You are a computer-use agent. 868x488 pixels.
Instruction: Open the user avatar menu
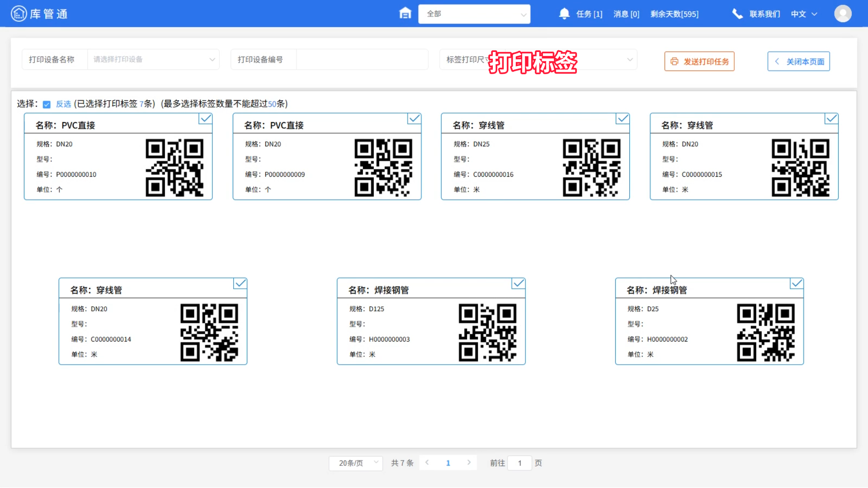pyautogui.click(x=843, y=14)
